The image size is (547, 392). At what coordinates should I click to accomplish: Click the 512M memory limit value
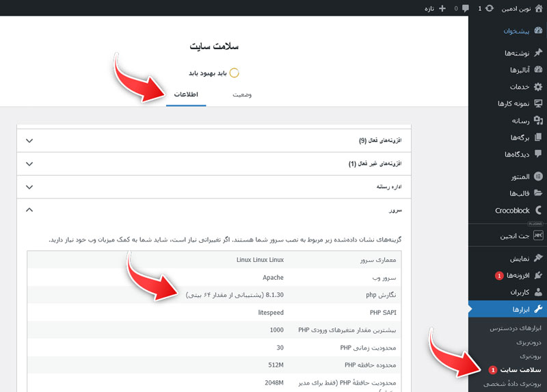(276, 365)
